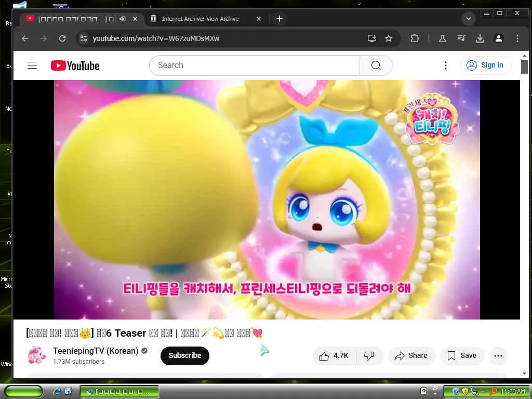Click the browser forward arrow
Image resolution: width=532 pixels, height=399 pixels.
(44, 38)
